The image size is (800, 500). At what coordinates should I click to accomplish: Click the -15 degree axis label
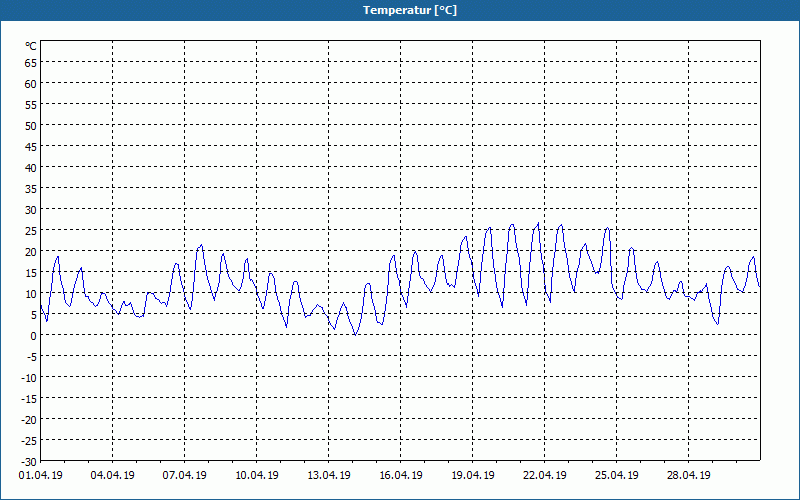coord(29,398)
